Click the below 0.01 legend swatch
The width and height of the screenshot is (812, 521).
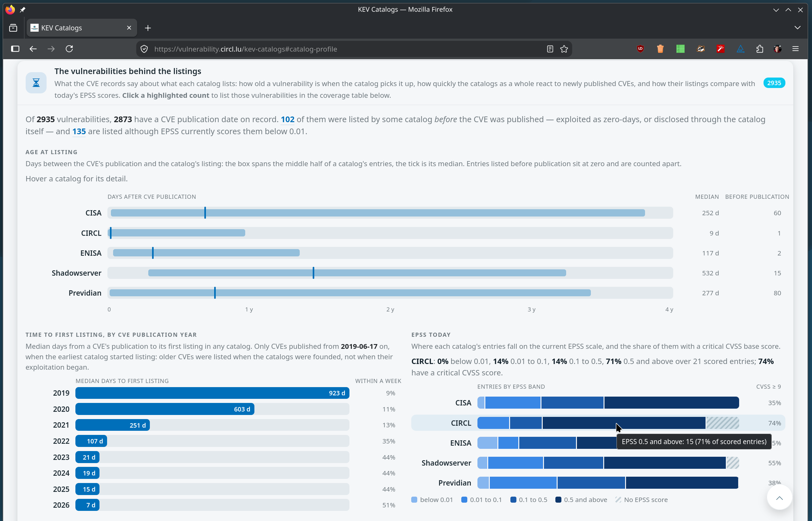pos(414,500)
